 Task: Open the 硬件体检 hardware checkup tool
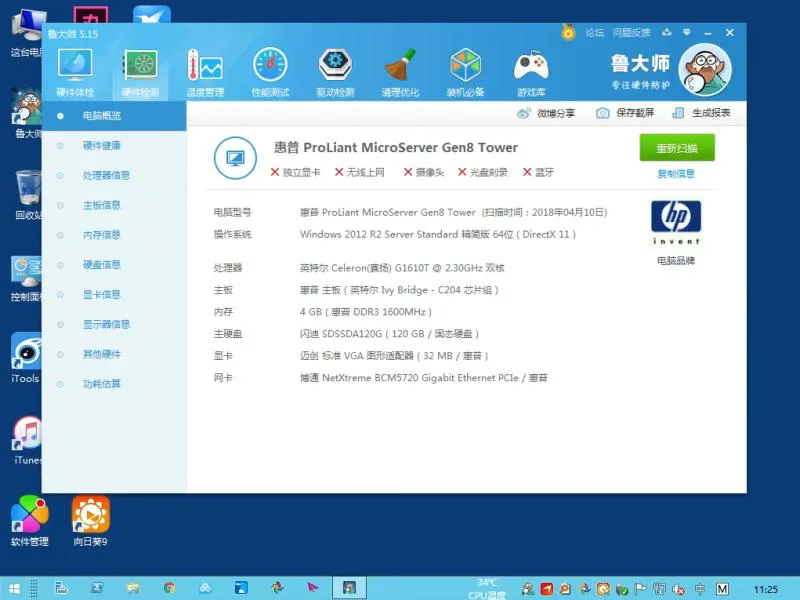pyautogui.click(x=75, y=72)
